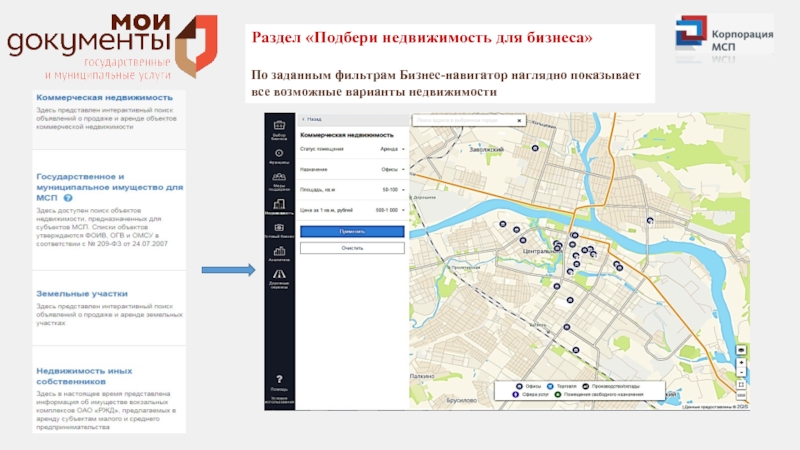Open Недвижимость иных собственников link

point(84,376)
